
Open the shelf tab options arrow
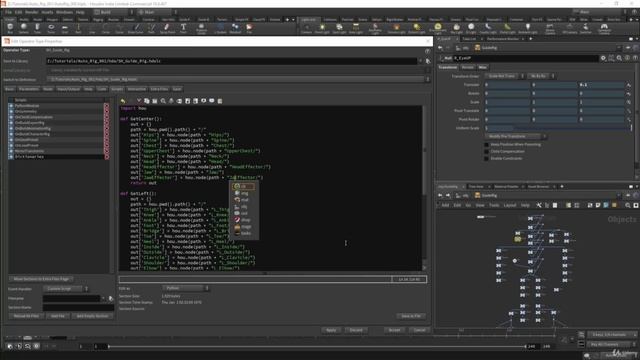pos(293,19)
